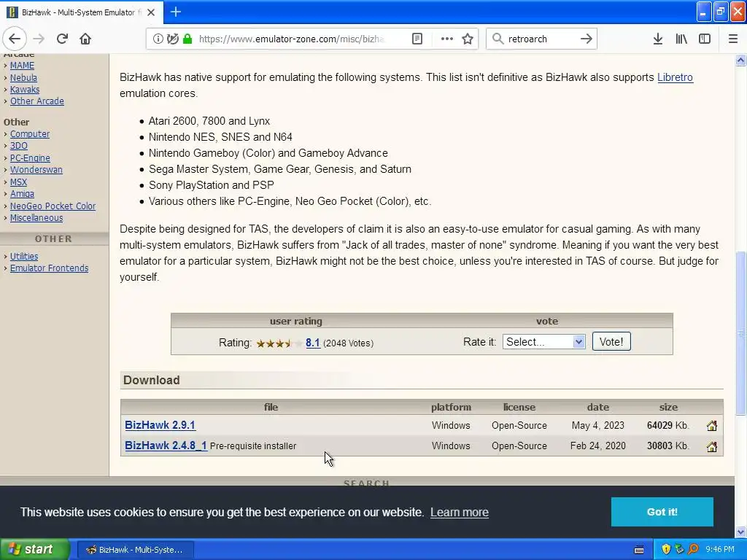
Task: Open a new tab with plus
Action: point(176,12)
